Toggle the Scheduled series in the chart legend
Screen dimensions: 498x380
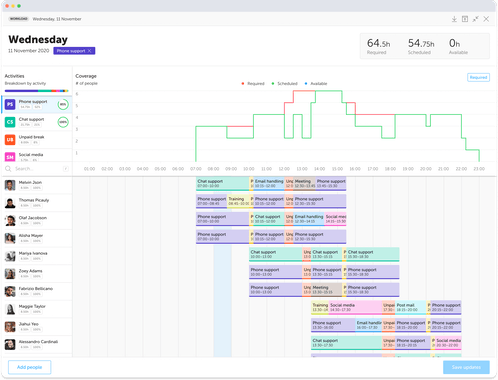coord(284,84)
